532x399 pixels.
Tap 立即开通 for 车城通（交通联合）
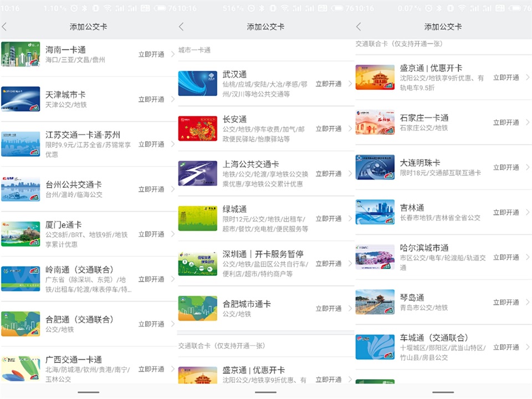pos(506,347)
